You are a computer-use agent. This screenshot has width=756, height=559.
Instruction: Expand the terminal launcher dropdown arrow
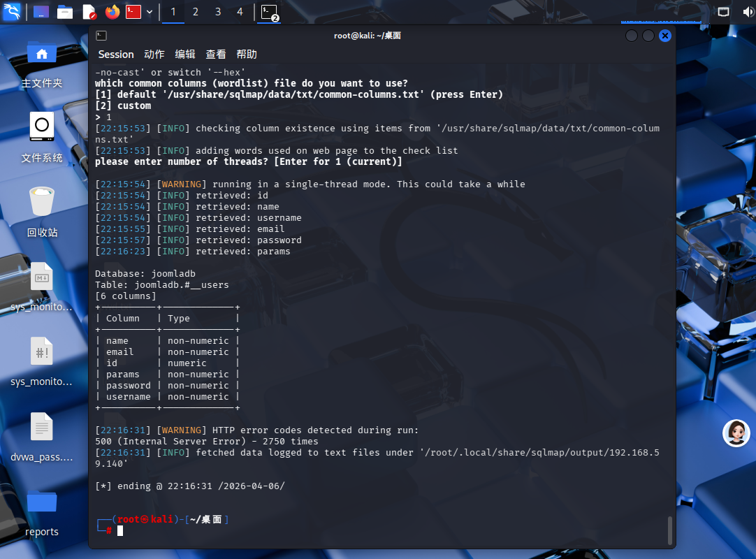coord(150,12)
